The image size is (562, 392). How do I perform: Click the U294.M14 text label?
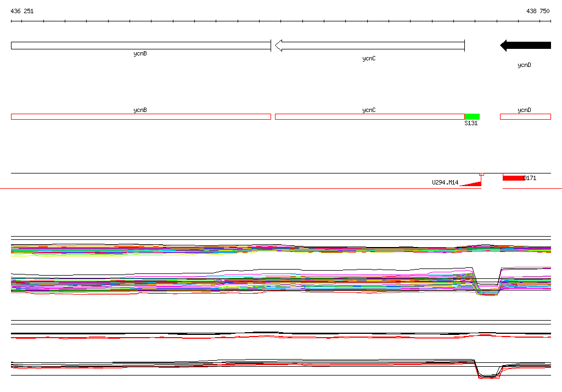tap(445, 182)
